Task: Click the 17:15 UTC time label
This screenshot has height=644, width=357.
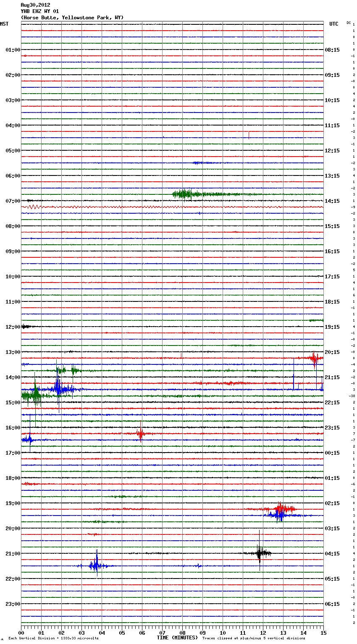Action: (x=332, y=277)
